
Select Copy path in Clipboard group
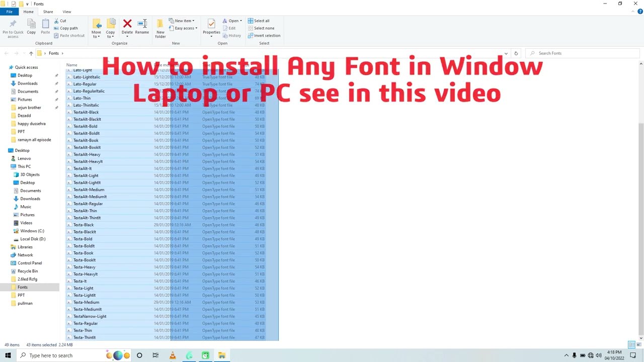tap(66, 28)
